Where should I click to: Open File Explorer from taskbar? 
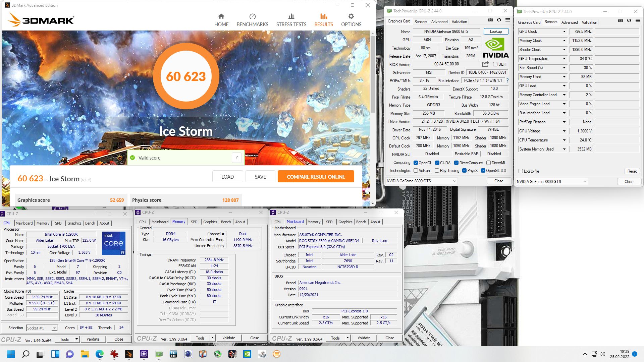click(x=85, y=354)
